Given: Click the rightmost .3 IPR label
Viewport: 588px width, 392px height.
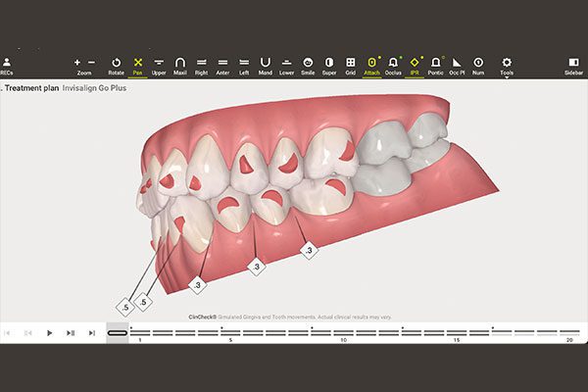Looking at the screenshot, I should (x=309, y=250).
